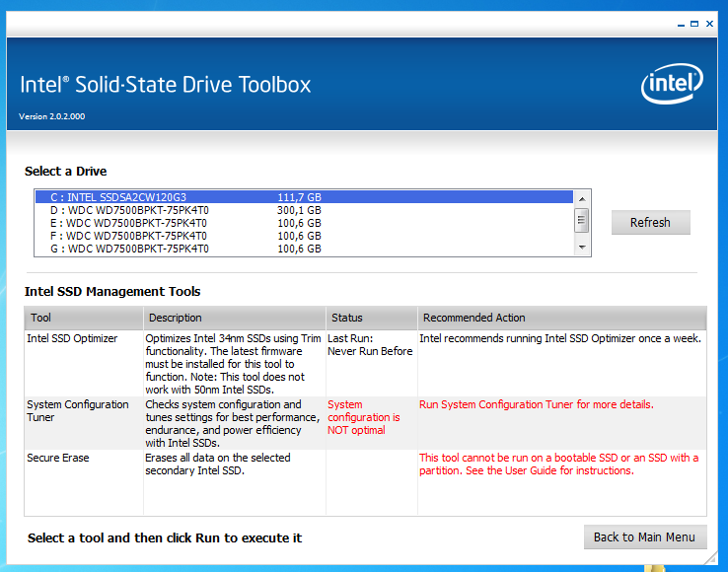This screenshot has width=728, height=572.
Task: Click Intel SSD Optimizer description text
Action: pyautogui.click(x=233, y=364)
